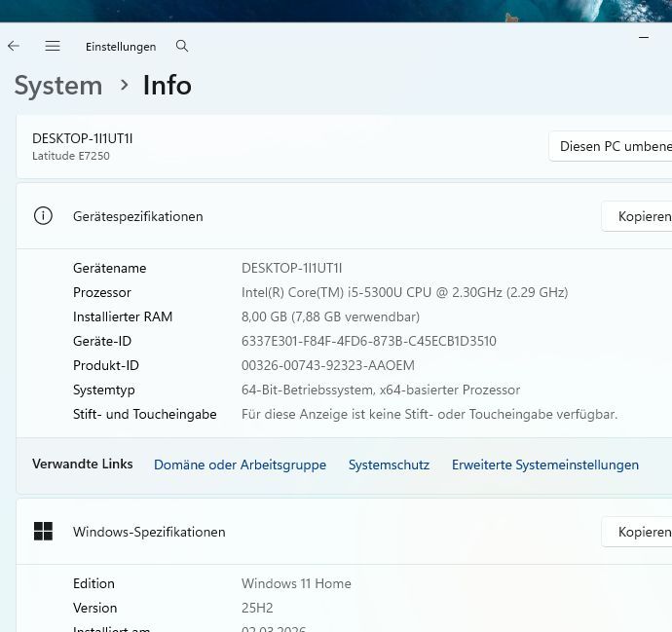The image size is (672, 632).
Task: Go to System in the breadcrumb
Action: click(58, 86)
